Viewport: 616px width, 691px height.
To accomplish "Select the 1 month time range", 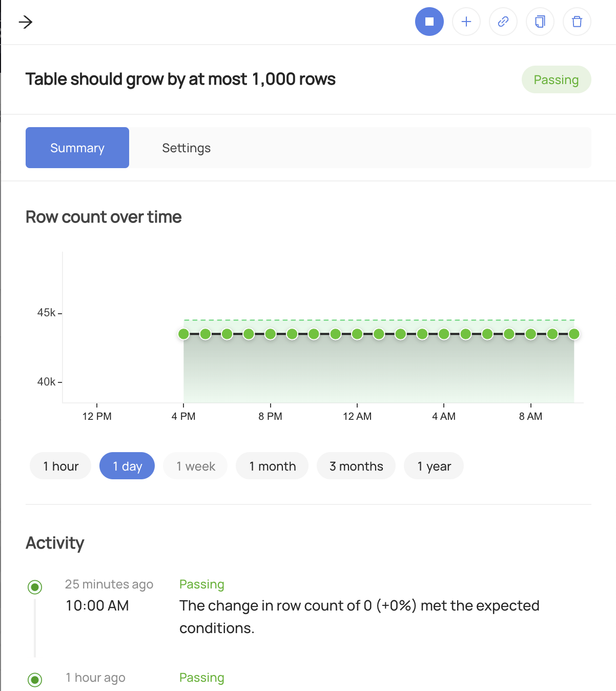I will click(x=272, y=466).
